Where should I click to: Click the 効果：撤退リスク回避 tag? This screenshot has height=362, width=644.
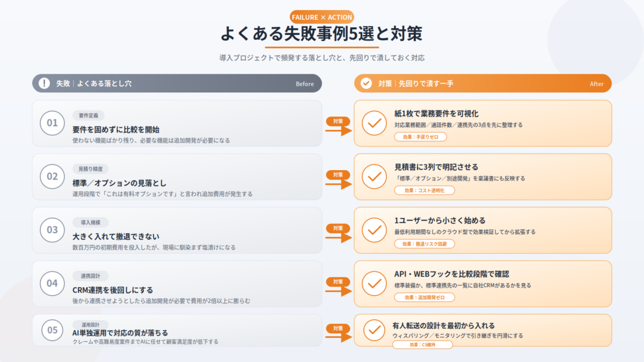tap(424, 244)
